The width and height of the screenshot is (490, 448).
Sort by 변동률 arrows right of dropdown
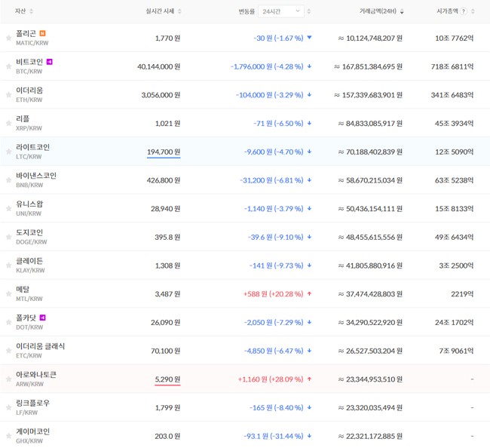click(309, 11)
